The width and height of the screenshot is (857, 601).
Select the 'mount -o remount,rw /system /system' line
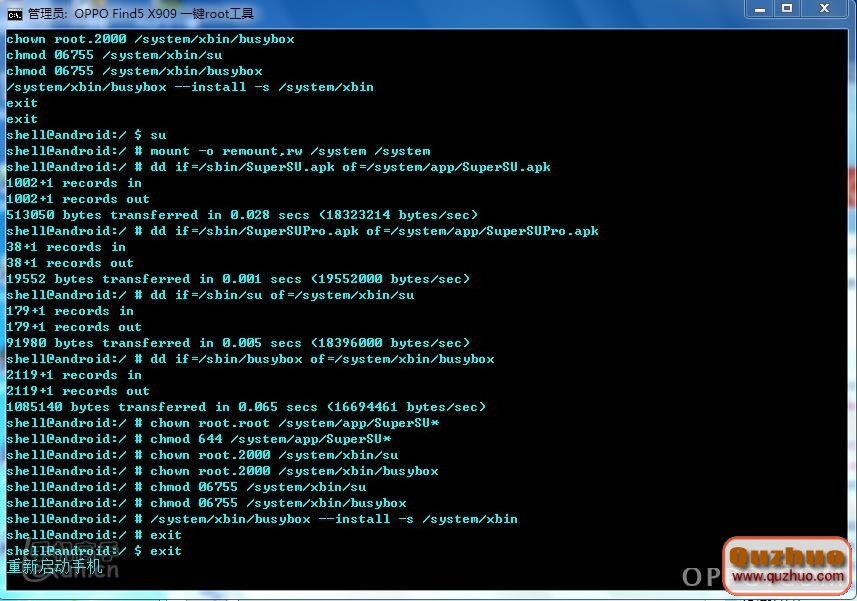(219, 151)
